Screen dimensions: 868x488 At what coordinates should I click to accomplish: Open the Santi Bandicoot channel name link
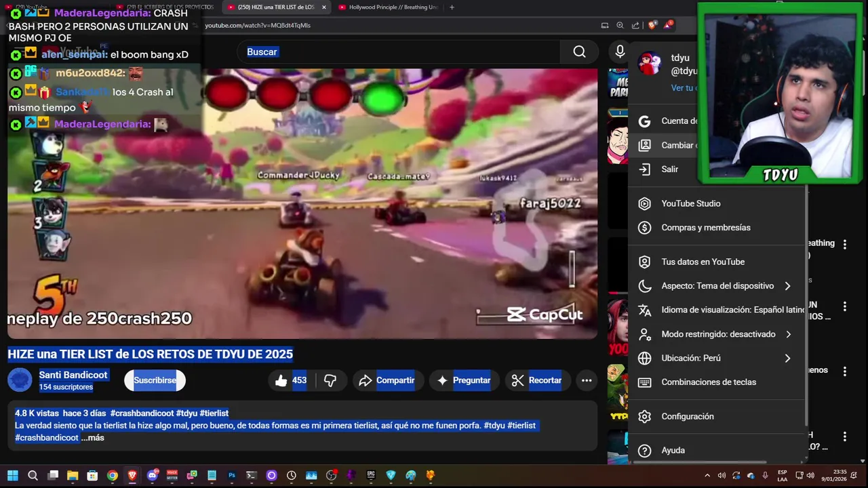point(73,375)
